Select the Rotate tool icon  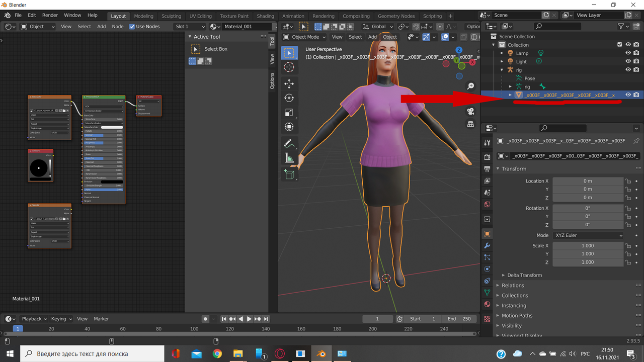tap(289, 98)
